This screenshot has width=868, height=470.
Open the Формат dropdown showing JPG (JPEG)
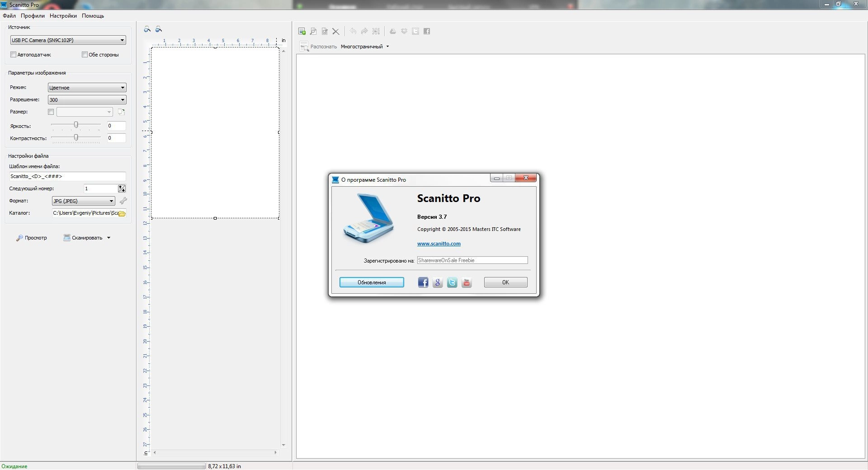point(84,201)
